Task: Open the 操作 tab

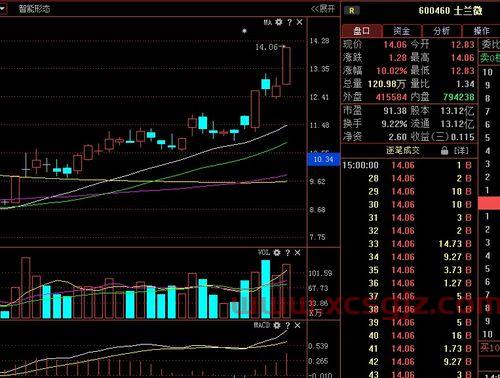Action: tap(481, 31)
